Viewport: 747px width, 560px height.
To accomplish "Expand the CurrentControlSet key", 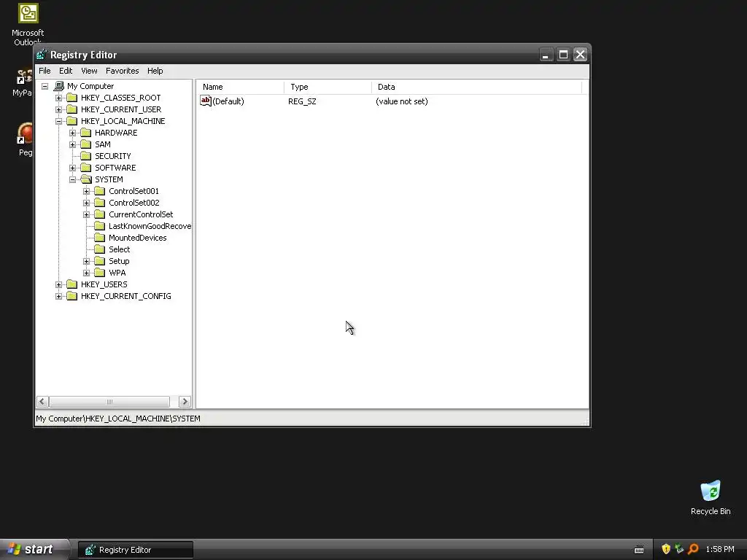I will tap(86, 214).
